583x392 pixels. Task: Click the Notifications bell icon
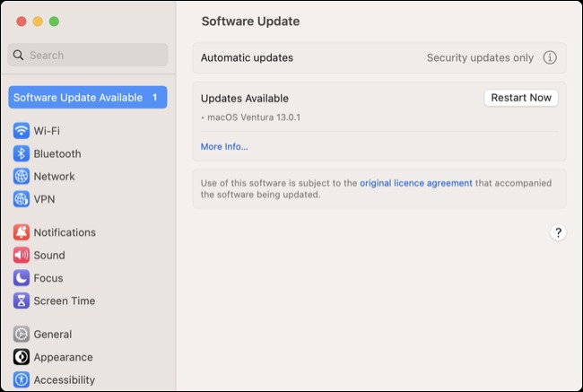click(22, 232)
